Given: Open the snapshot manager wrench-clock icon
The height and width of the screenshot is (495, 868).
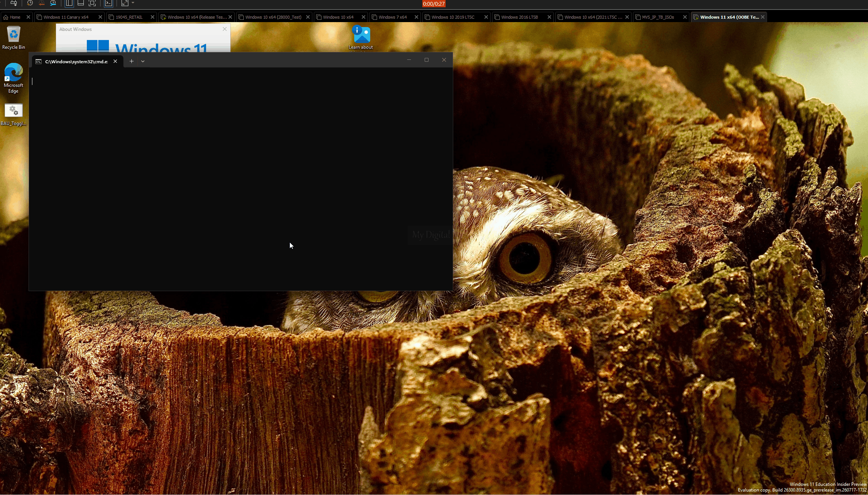Looking at the screenshot, I should tap(53, 3).
